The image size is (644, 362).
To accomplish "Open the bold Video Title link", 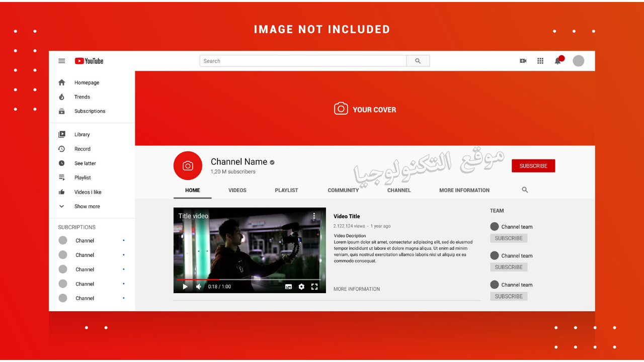I will tap(347, 216).
